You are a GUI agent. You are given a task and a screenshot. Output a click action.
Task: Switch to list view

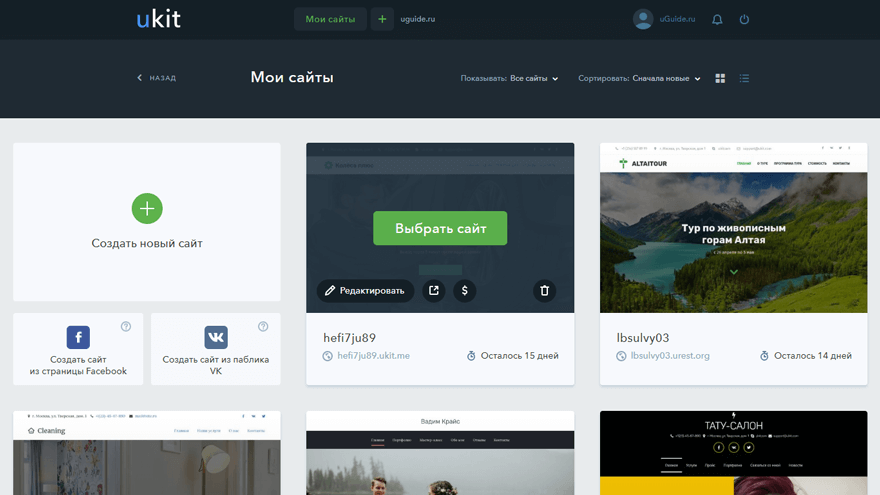click(x=744, y=79)
